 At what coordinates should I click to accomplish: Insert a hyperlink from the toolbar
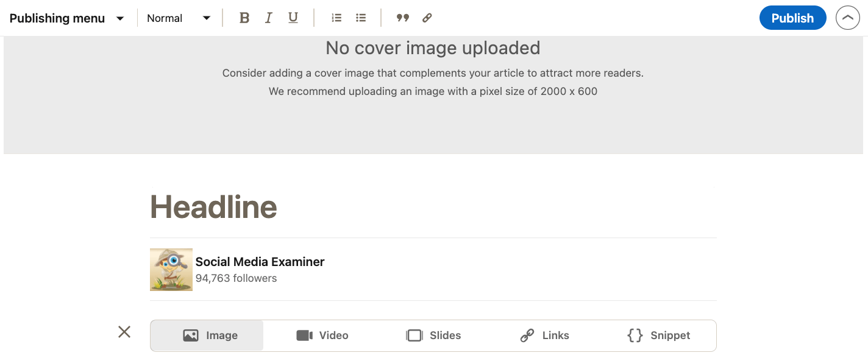tap(427, 18)
